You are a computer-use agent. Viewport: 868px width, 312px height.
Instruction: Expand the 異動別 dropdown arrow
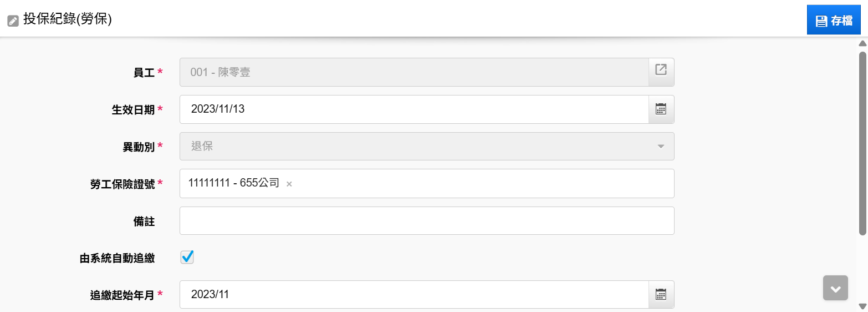(x=661, y=147)
